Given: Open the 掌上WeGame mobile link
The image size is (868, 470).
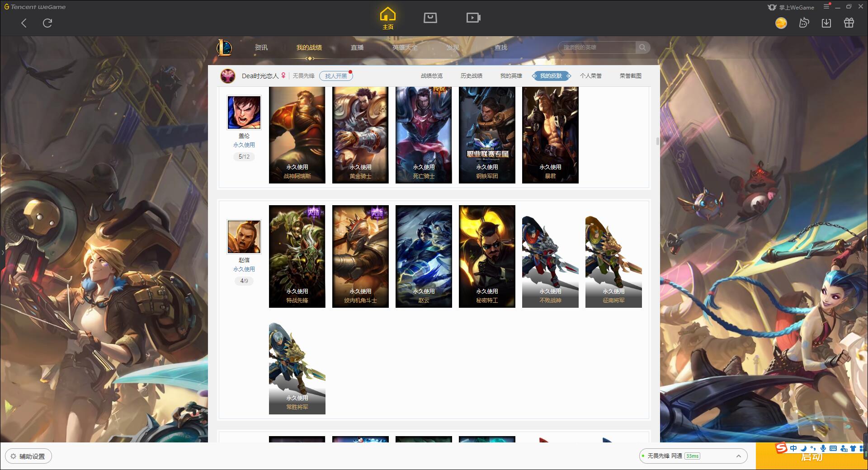Looking at the screenshot, I should pyautogui.click(x=791, y=7).
